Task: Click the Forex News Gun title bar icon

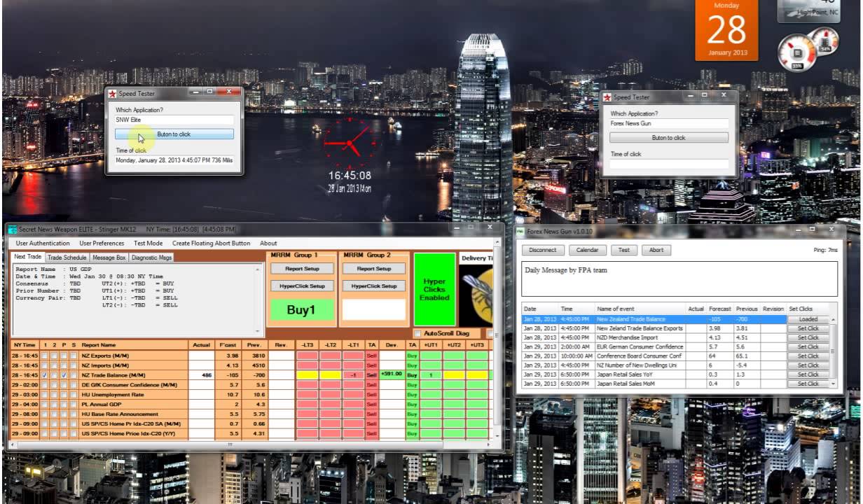Action: [x=520, y=231]
